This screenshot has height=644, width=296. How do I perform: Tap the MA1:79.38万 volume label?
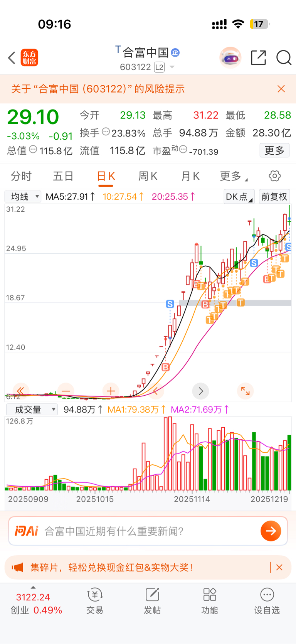pos(137,410)
